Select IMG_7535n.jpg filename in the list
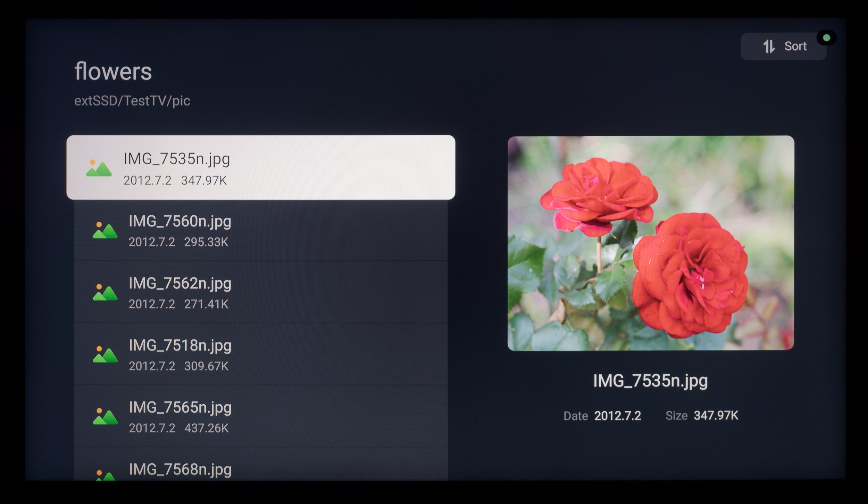Viewport: 868px width, 504px height. point(177,159)
